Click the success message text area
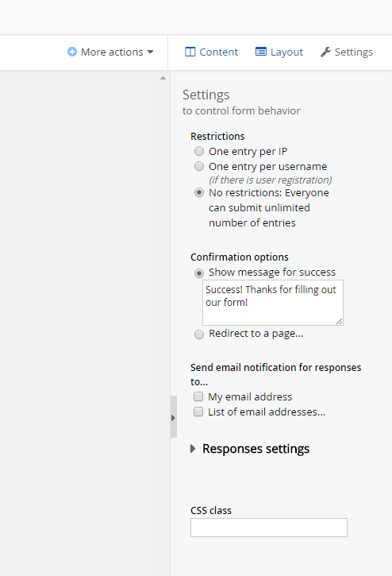Viewport: 392px width, 576px height. pos(273,303)
